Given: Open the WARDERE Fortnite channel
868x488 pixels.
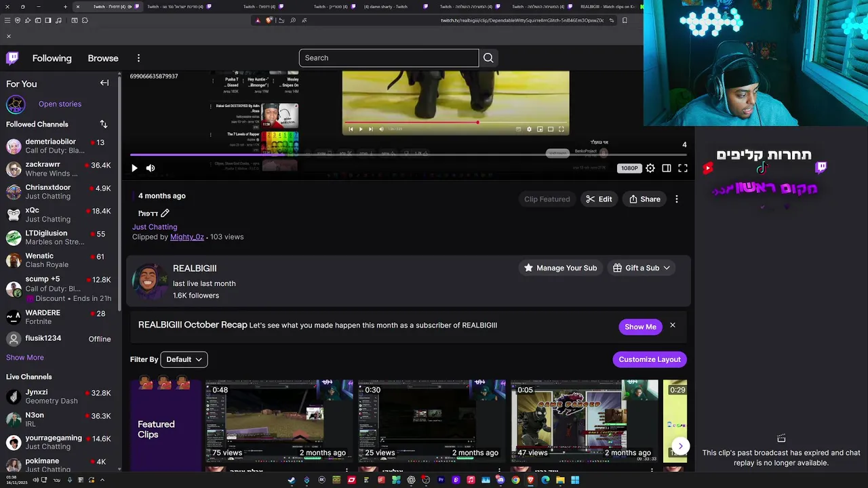Looking at the screenshot, I should tap(59, 317).
